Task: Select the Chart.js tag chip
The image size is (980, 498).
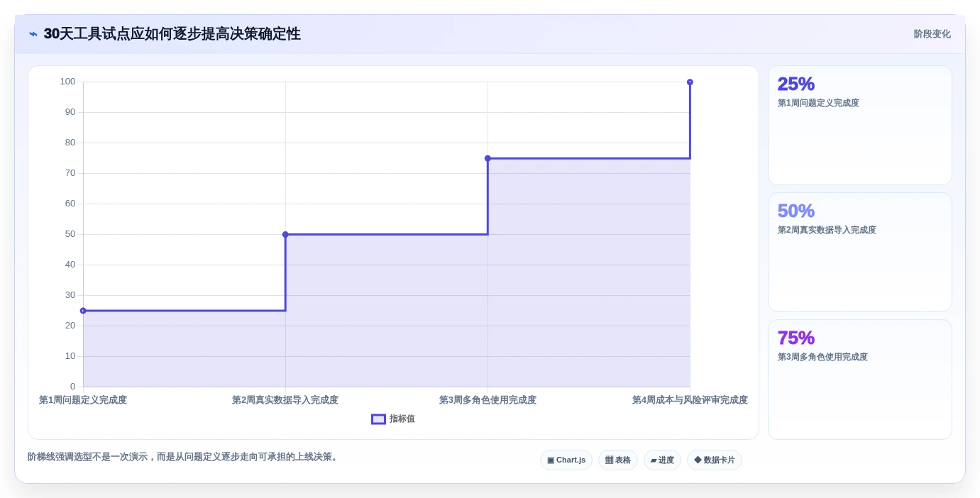Action: coord(566,460)
